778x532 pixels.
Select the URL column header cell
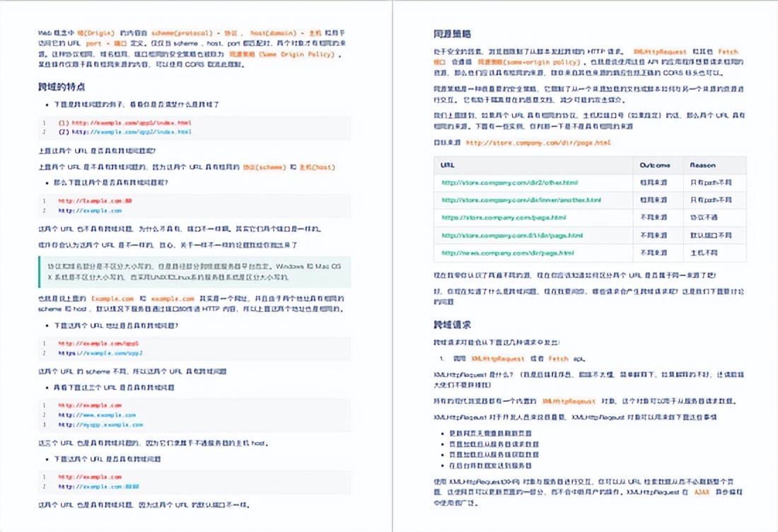point(446,165)
